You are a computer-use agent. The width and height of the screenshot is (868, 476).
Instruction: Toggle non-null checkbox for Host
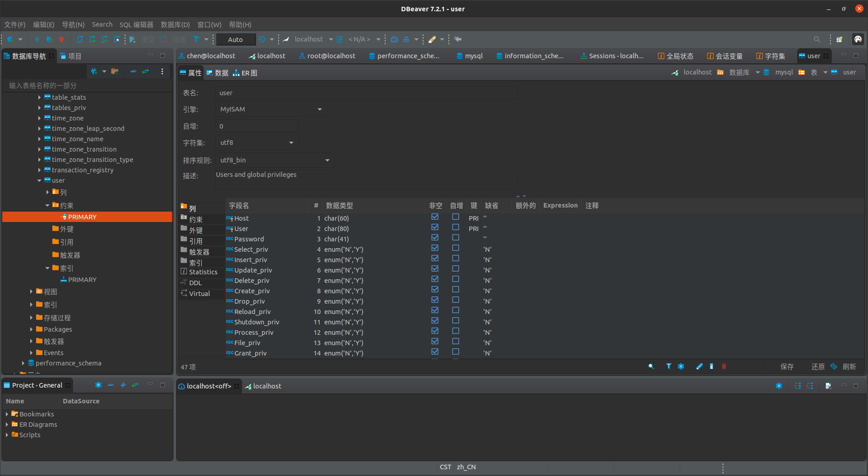[435, 217]
